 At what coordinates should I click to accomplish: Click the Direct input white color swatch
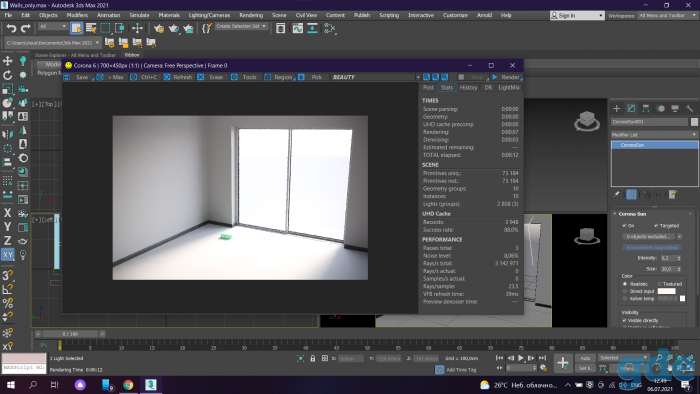click(x=667, y=291)
